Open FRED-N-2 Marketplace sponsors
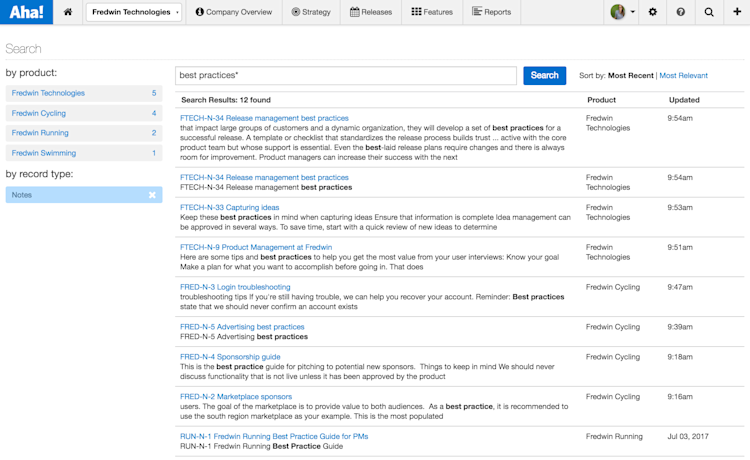This screenshot has height=460, width=750. [236, 396]
